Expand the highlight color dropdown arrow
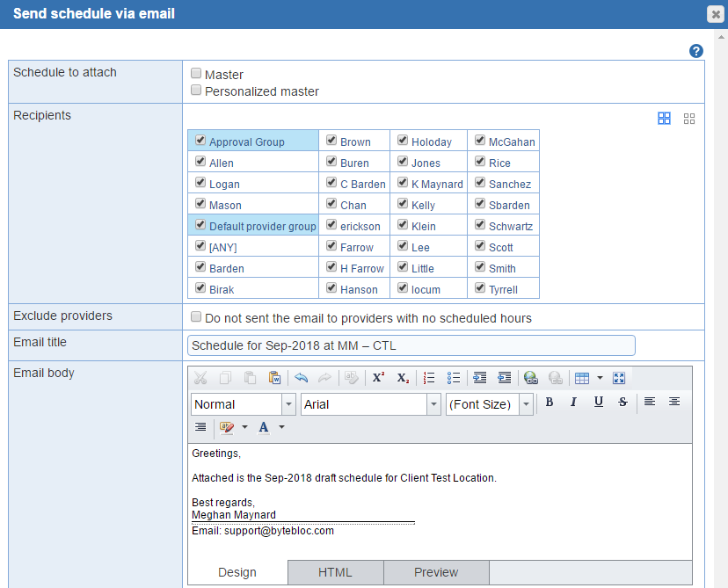 tap(244, 427)
